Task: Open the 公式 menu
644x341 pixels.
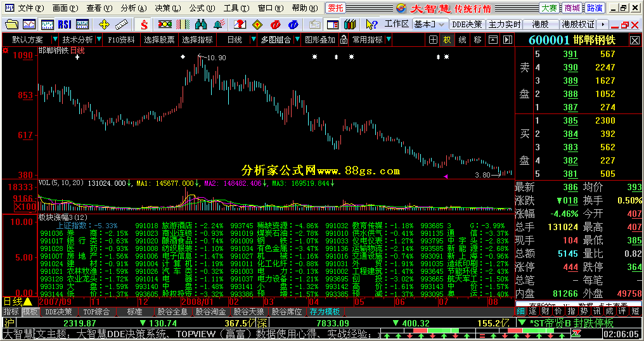Action: (202, 8)
